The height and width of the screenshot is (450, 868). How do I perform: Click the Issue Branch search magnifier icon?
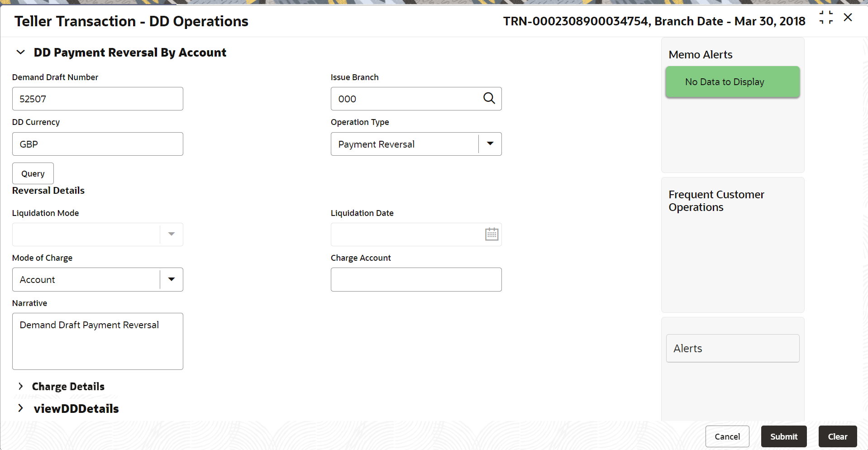pyautogui.click(x=489, y=98)
